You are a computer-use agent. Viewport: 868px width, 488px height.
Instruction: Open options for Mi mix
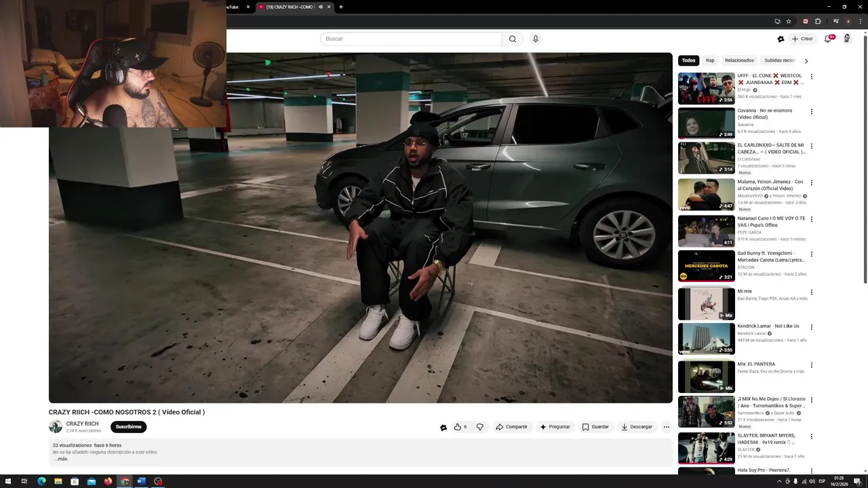point(811,292)
